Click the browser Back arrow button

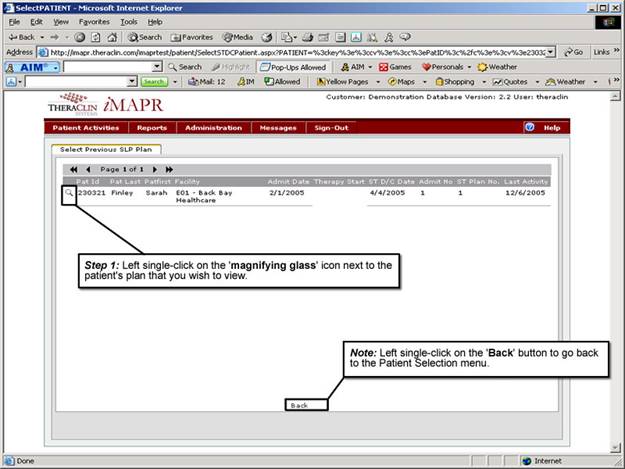point(21,37)
